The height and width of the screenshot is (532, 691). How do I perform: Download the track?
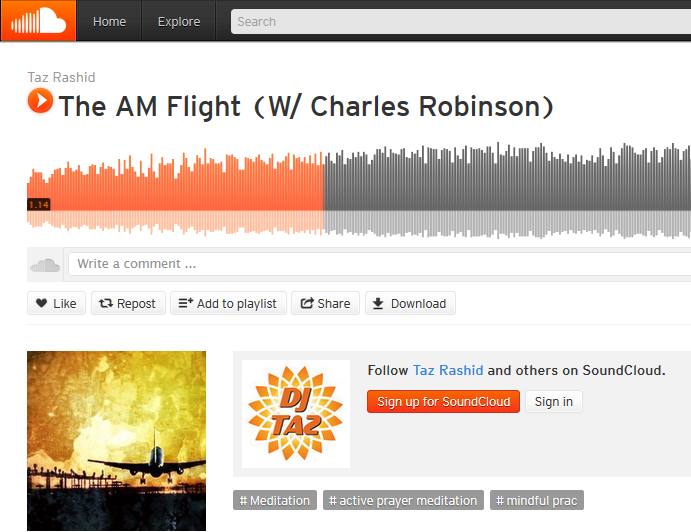click(x=410, y=303)
